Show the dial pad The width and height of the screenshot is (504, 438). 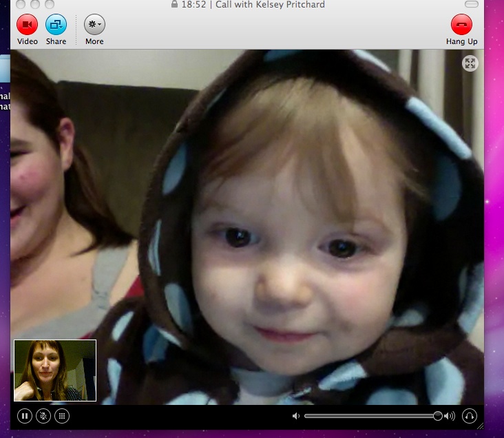point(62,416)
